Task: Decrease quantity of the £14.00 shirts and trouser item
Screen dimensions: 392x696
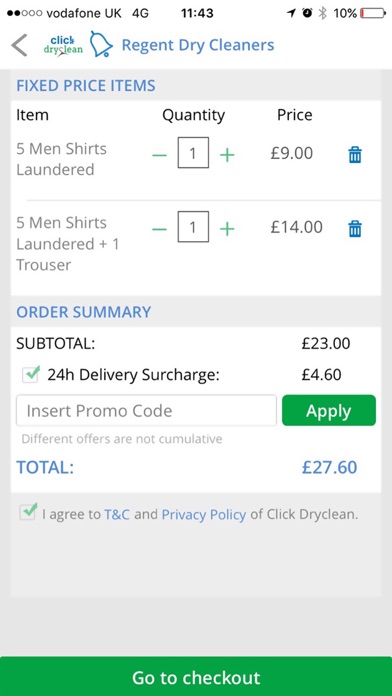Action: [x=159, y=229]
